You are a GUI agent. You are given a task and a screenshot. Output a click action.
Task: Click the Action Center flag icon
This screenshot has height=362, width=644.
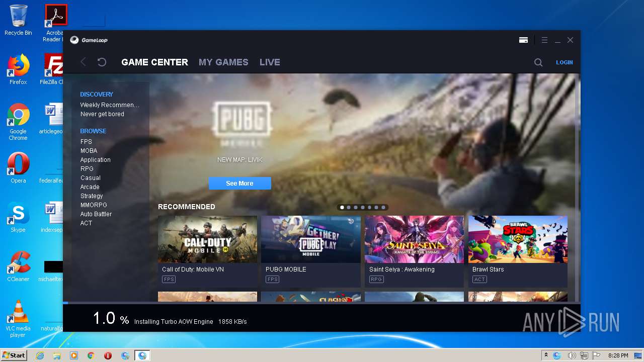597,355
